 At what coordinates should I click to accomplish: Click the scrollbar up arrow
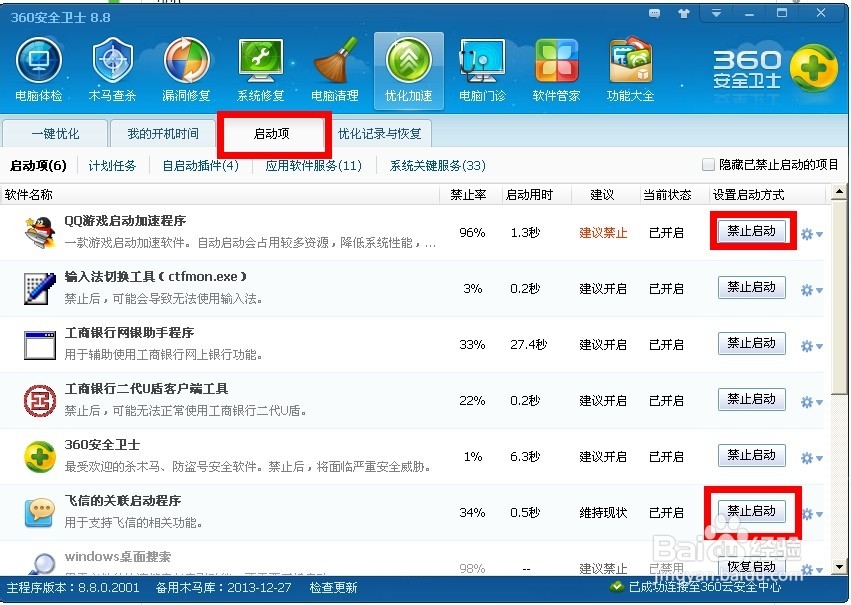coord(839,192)
